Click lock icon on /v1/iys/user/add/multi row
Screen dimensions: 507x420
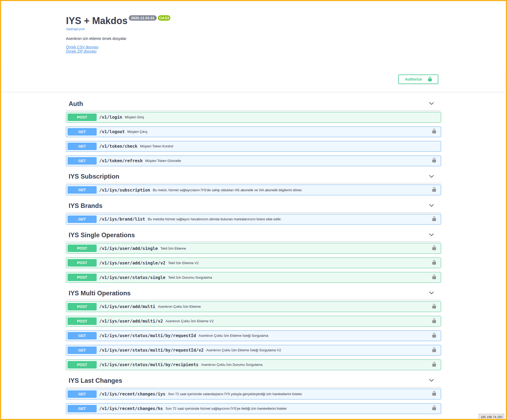[x=434, y=306]
